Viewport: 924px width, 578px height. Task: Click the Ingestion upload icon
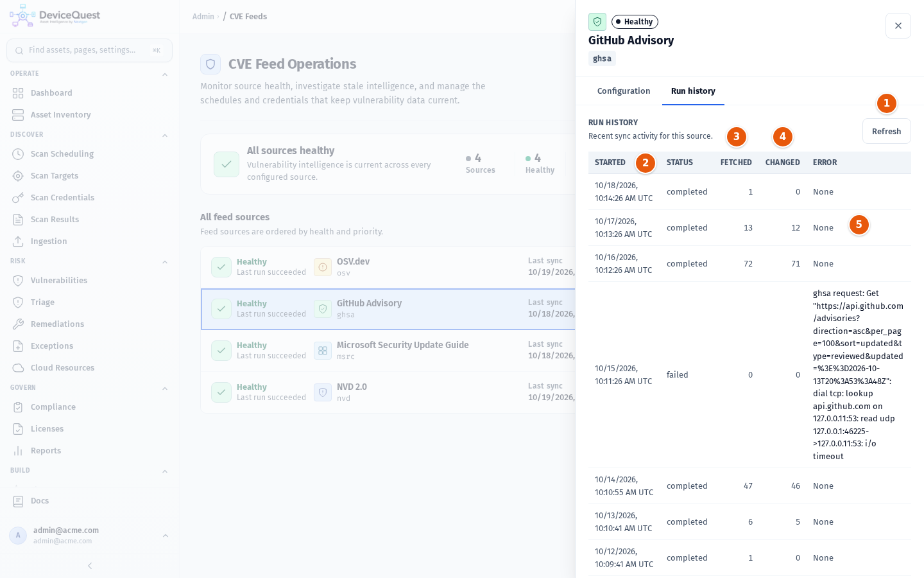click(18, 241)
